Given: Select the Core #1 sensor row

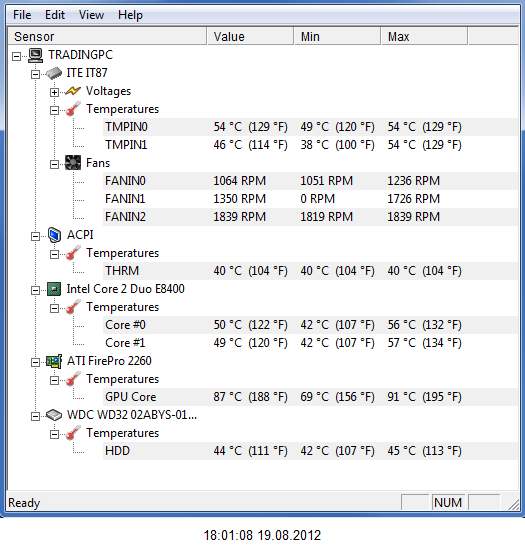Looking at the screenshot, I should click(311, 343).
